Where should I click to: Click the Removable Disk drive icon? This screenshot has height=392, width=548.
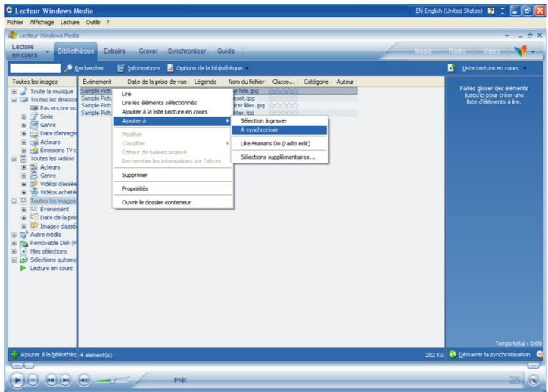[23, 243]
